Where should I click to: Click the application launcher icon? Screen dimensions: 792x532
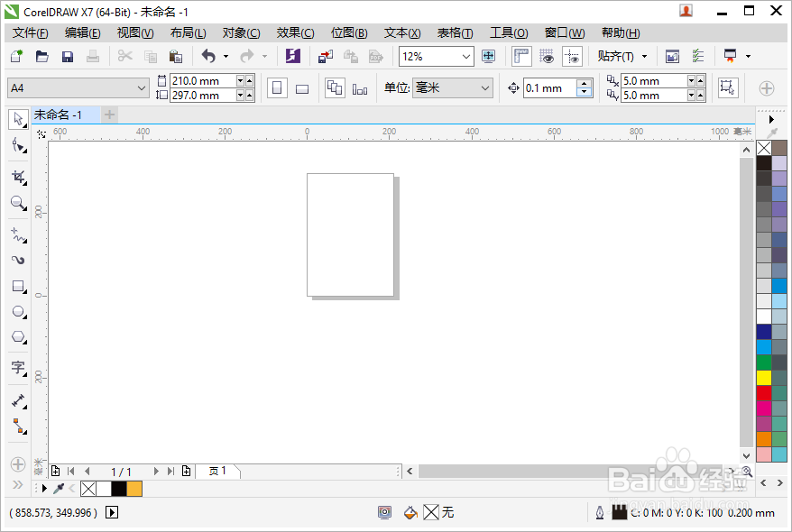coord(730,56)
